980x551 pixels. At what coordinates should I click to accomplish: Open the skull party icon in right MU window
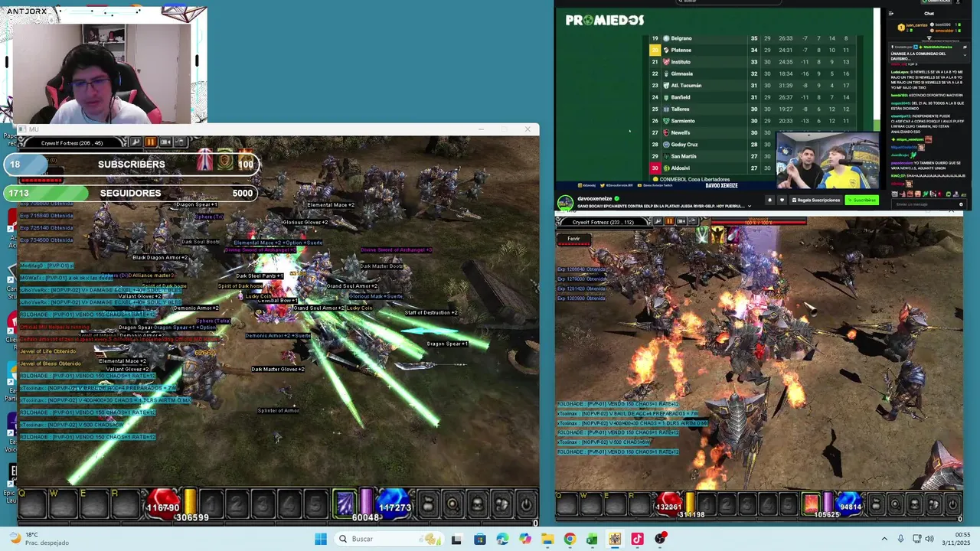(914, 504)
